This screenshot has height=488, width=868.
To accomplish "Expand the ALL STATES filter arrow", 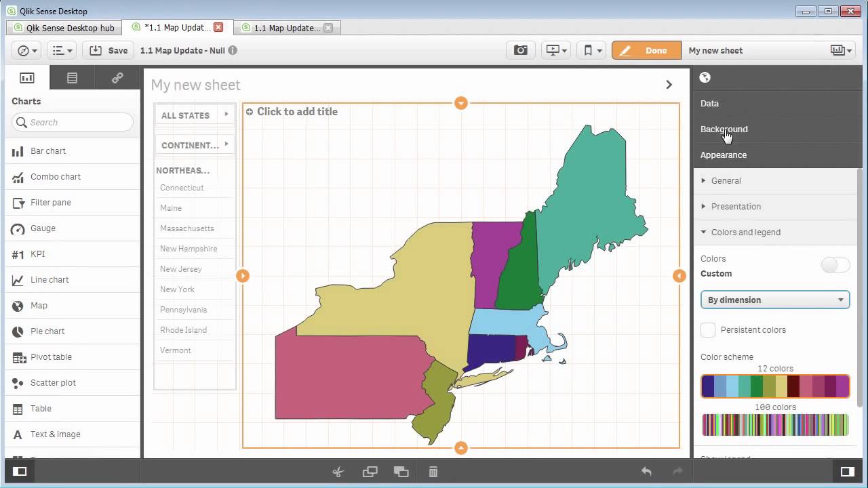I will point(226,115).
